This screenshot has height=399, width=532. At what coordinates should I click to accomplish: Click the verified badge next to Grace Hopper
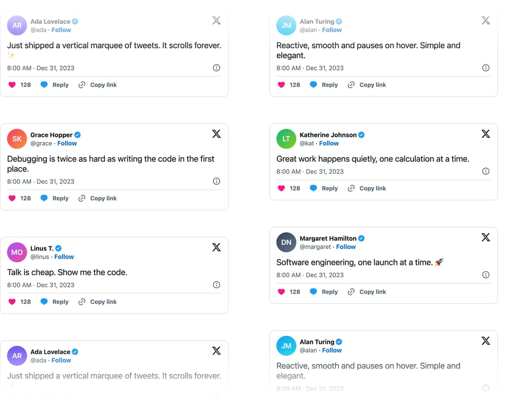78,135
